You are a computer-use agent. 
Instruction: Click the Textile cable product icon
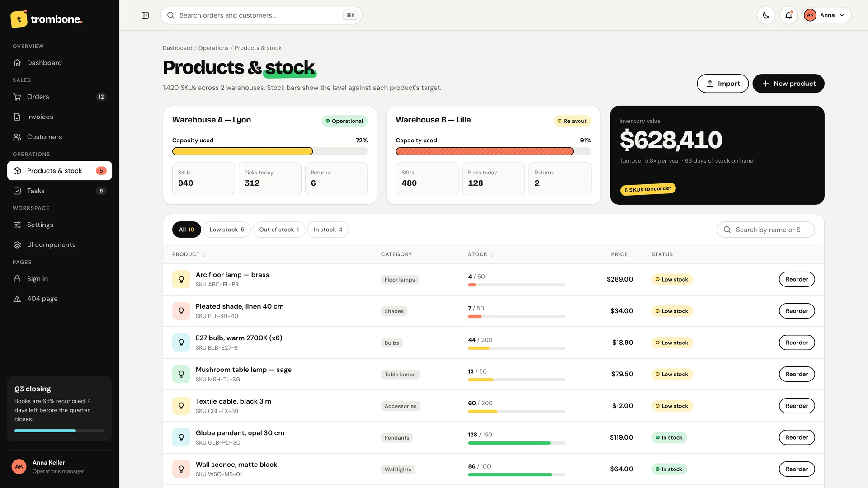click(x=181, y=406)
